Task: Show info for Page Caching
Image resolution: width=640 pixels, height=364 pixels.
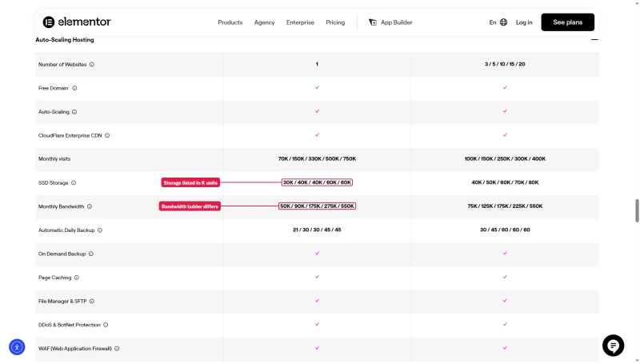Action: (x=77, y=278)
